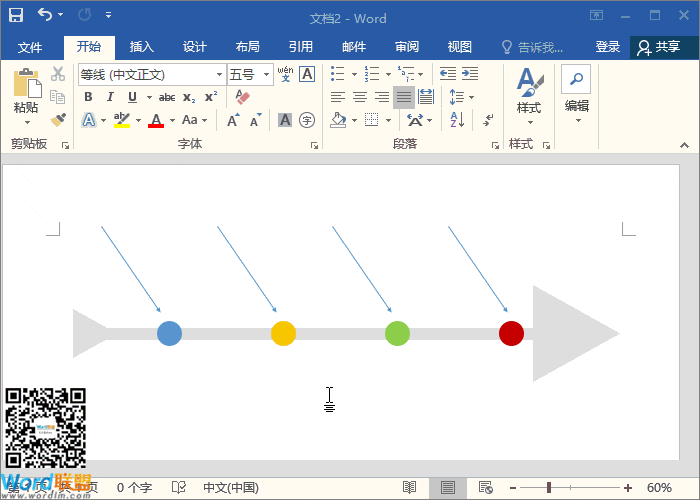This screenshot has height=500, width=700.
Task: Open the borders dropdown arrow
Action: click(388, 121)
